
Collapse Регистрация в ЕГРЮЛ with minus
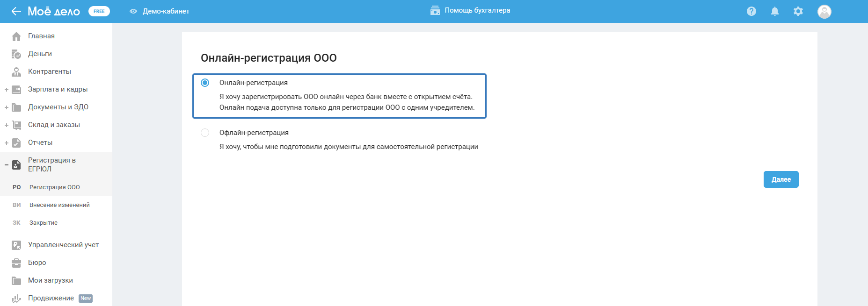6,165
